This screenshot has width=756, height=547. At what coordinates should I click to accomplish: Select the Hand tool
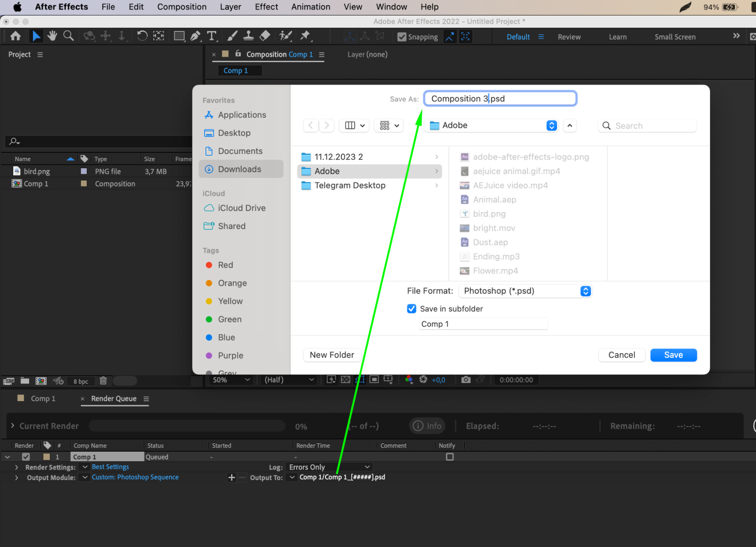point(52,36)
